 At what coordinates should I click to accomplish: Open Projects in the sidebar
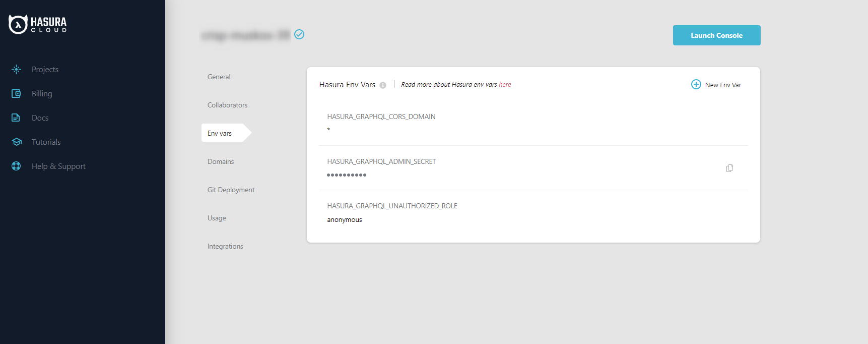[x=45, y=69]
